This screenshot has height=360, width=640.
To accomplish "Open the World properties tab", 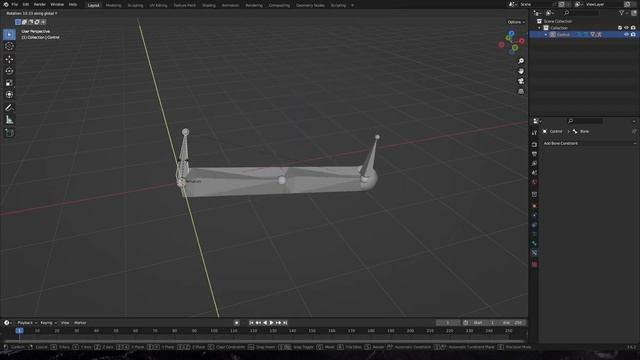I will coord(534,182).
